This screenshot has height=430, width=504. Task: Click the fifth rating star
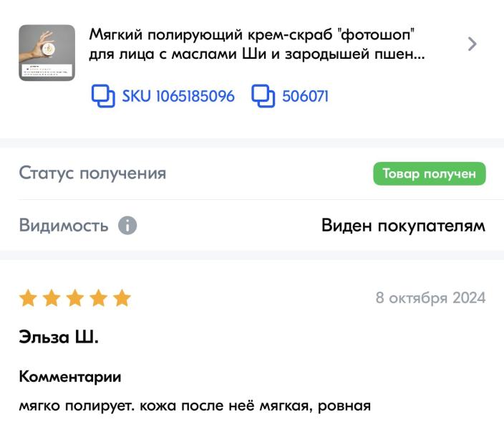coord(122,298)
